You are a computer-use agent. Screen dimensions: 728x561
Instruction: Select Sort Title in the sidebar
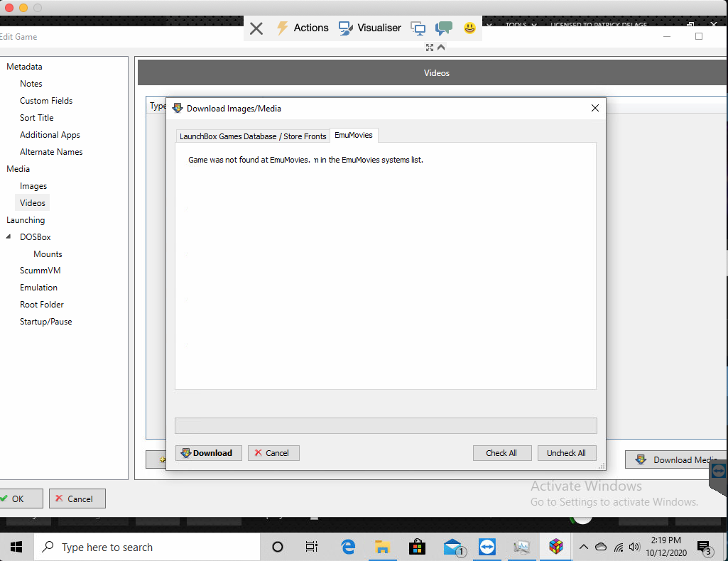(37, 118)
